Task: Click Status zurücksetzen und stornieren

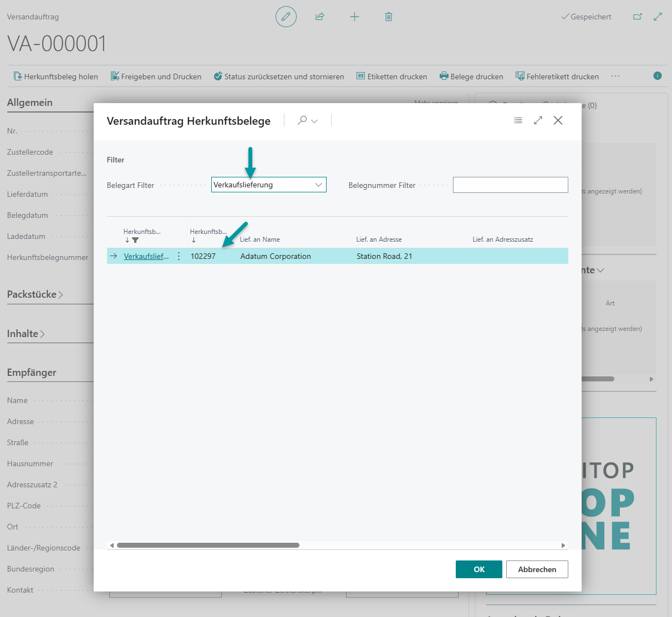Action: tap(279, 77)
